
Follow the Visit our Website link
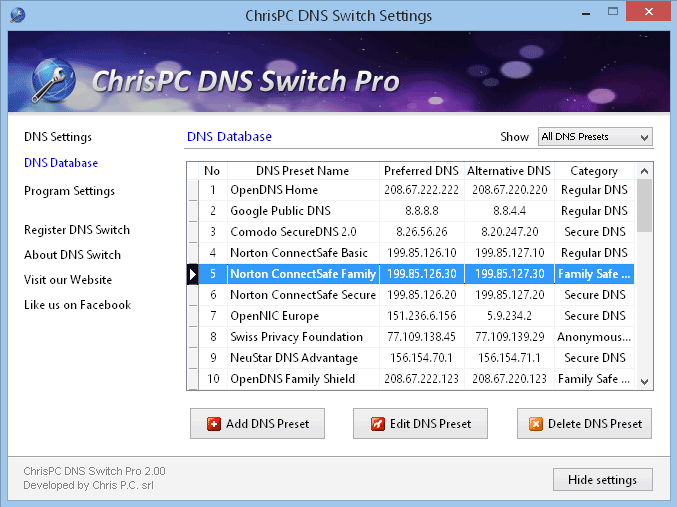pos(68,280)
